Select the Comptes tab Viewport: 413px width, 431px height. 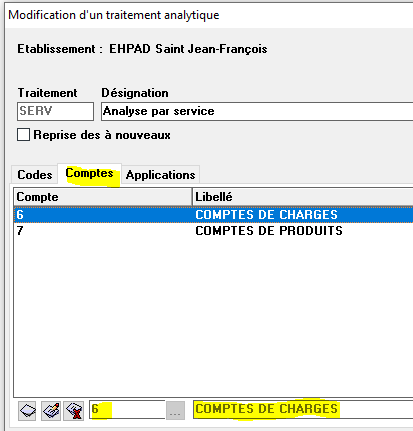point(89,173)
